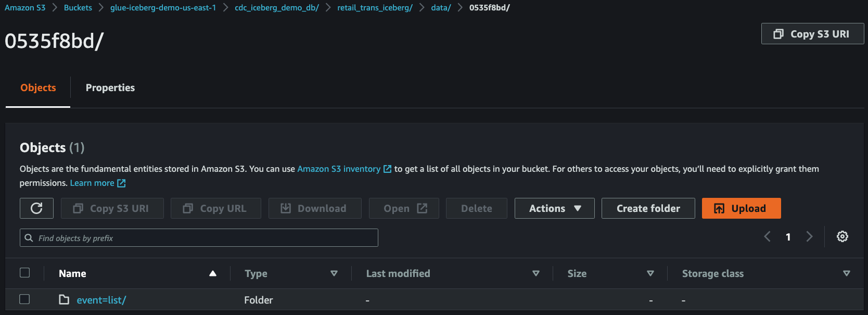This screenshot has width=868, height=315.
Task: Go to Amazon S3 breadcrumb
Action: [x=25, y=8]
